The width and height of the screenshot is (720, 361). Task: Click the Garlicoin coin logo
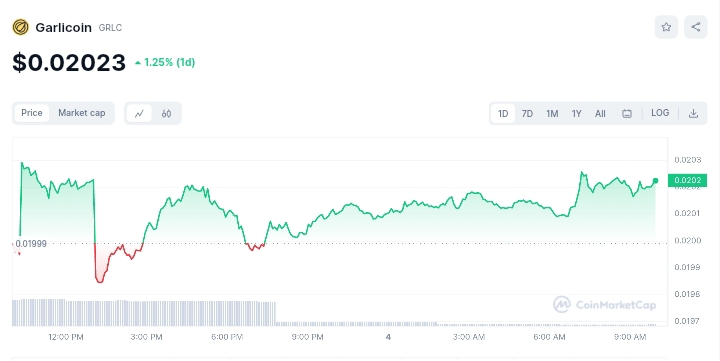(x=20, y=28)
